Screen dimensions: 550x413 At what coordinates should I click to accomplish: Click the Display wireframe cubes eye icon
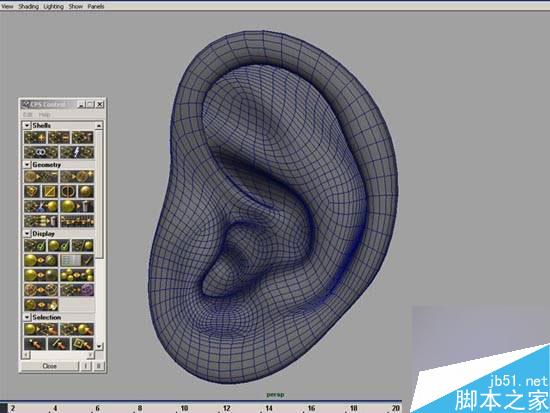[x=41, y=290]
